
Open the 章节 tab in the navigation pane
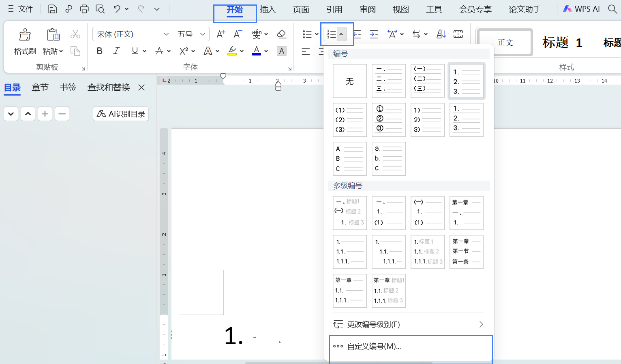(x=40, y=87)
